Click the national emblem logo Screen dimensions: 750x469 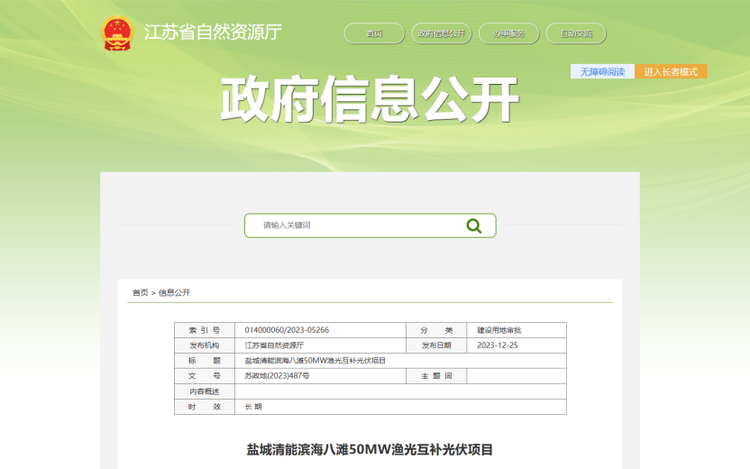(117, 33)
